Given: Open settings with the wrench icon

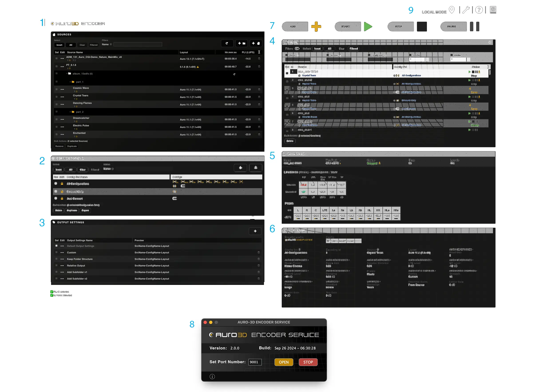Looking at the screenshot, I should tap(466, 10).
